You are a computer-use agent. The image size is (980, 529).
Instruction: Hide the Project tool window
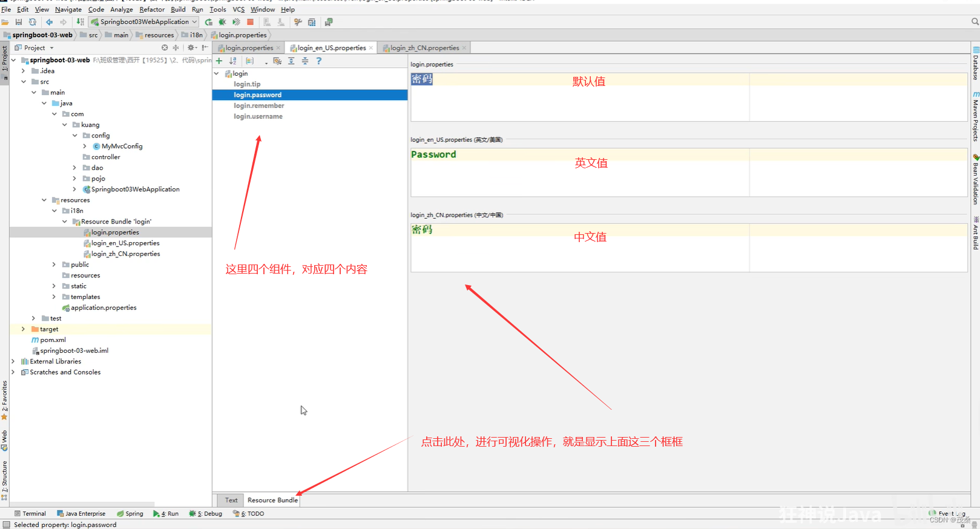(x=205, y=48)
